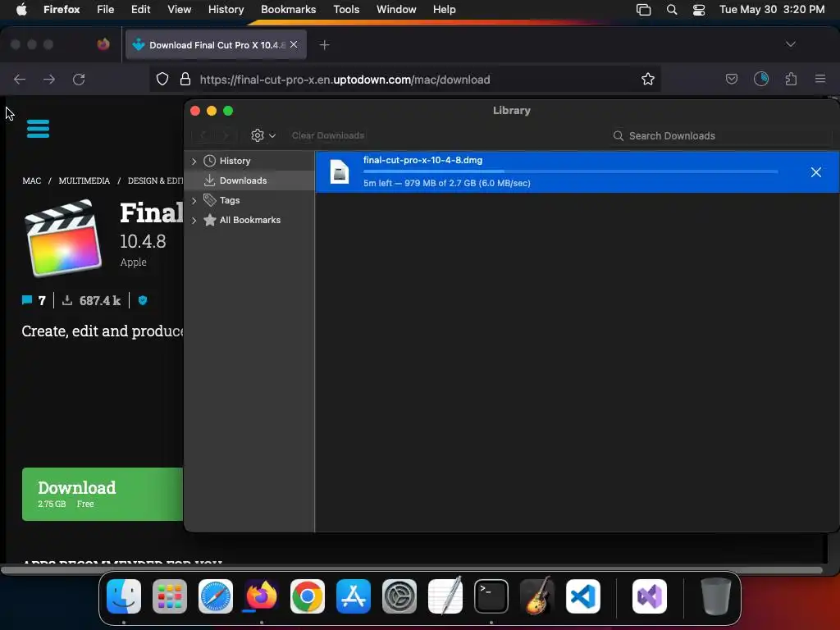The image size is (840, 630).
Task: Open the list all tabs dropdown arrow
Action: tap(791, 44)
